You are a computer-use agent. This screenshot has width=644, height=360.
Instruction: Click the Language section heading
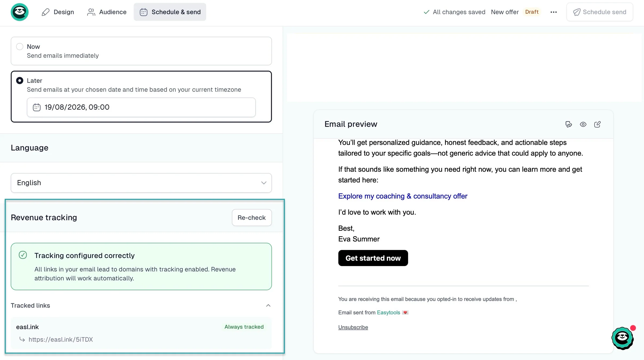pos(30,148)
